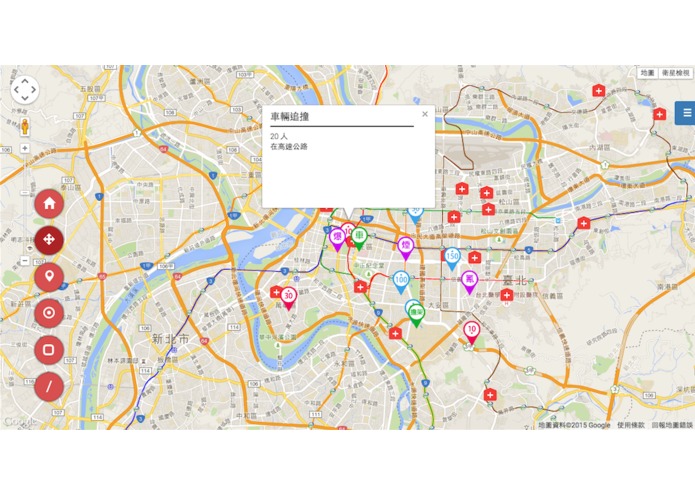Click the purple 氯 chlorine marker
Screen dimensions: 695x494
click(x=469, y=282)
